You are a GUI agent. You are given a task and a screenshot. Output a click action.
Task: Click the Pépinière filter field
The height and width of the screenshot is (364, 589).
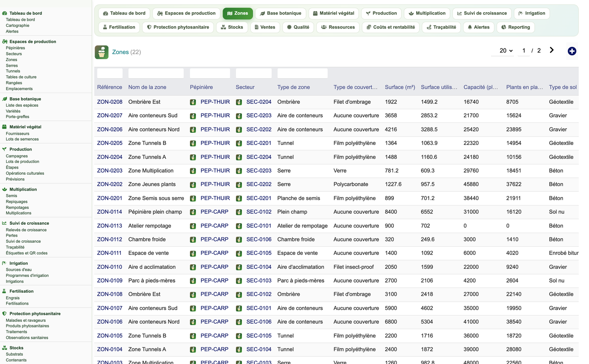pyautogui.click(x=210, y=73)
